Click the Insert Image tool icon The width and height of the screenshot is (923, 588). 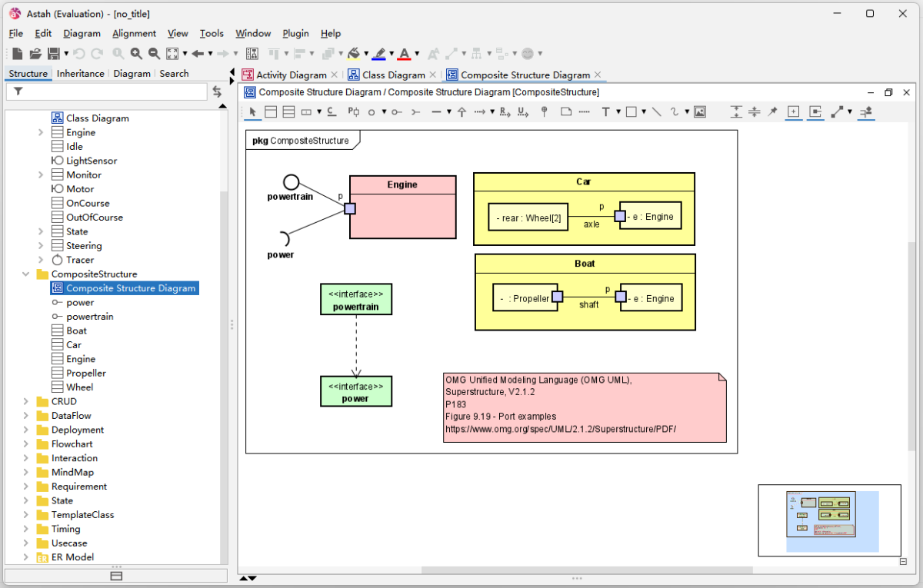tap(699, 112)
